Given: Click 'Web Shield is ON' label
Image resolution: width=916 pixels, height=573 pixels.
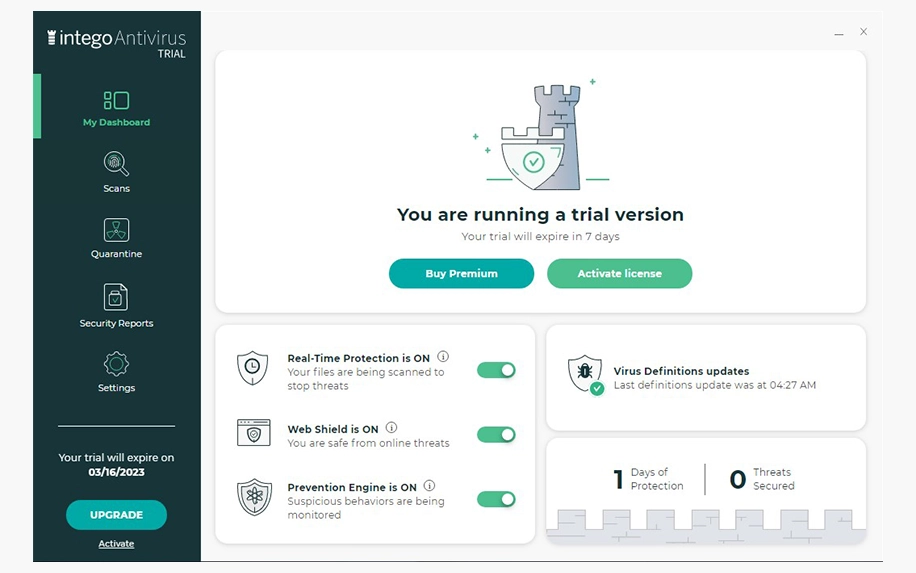Looking at the screenshot, I should pos(333,429).
